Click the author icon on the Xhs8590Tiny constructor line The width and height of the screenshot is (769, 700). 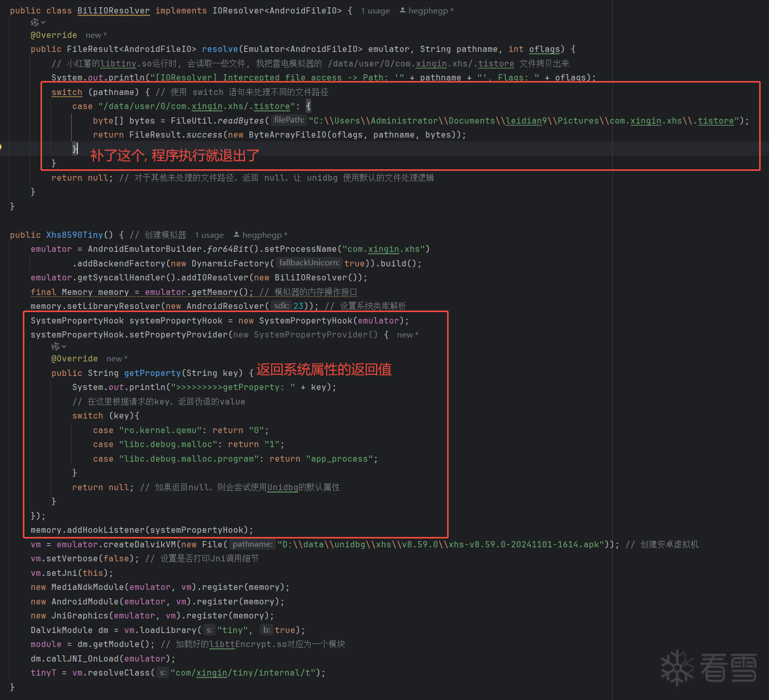[236, 235]
